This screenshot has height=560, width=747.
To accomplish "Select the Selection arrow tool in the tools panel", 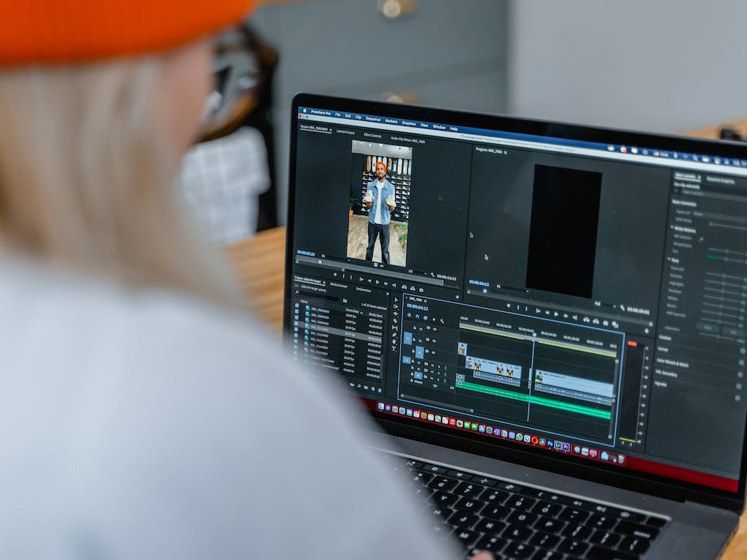I will coord(394,301).
